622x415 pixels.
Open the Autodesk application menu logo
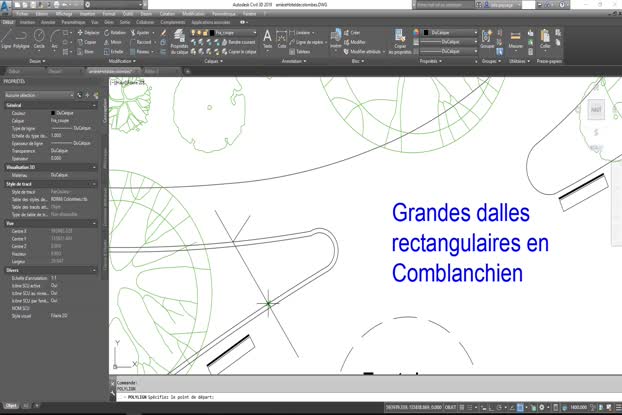point(6,6)
